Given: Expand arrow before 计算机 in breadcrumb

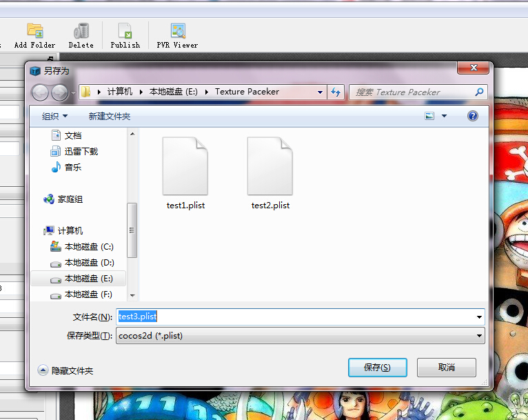Looking at the screenshot, I should point(99,92).
